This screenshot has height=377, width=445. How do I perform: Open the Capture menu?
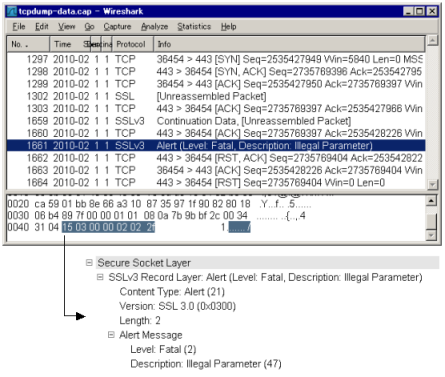(x=117, y=26)
